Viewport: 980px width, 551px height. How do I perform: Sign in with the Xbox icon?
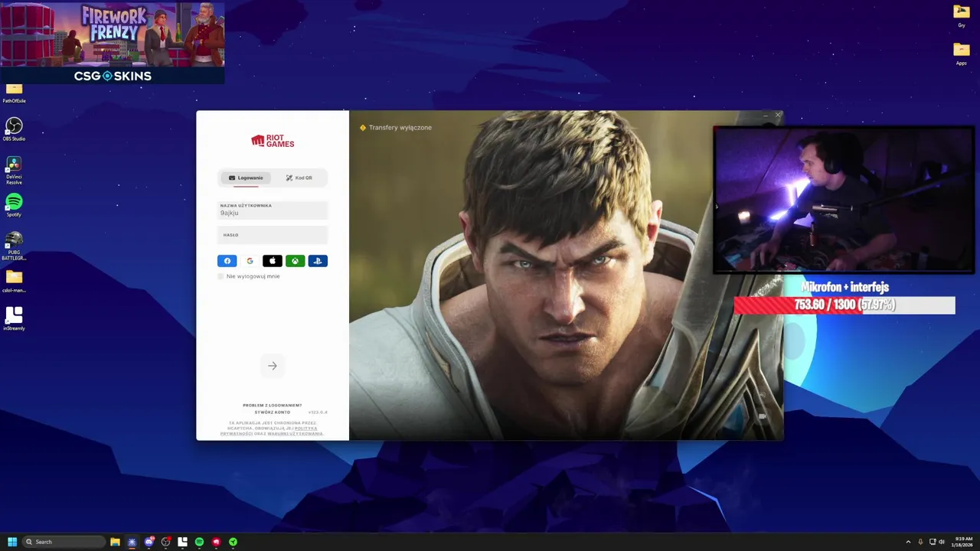(295, 261)
